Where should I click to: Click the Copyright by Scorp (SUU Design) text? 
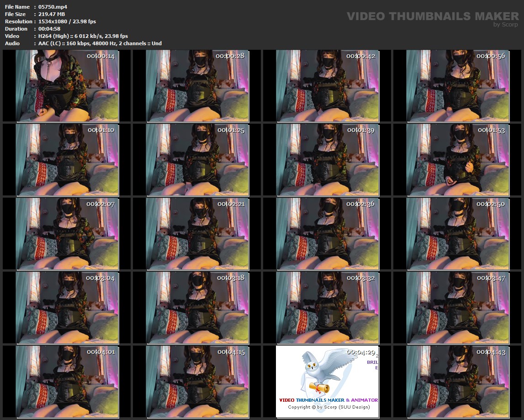(329, 407)
